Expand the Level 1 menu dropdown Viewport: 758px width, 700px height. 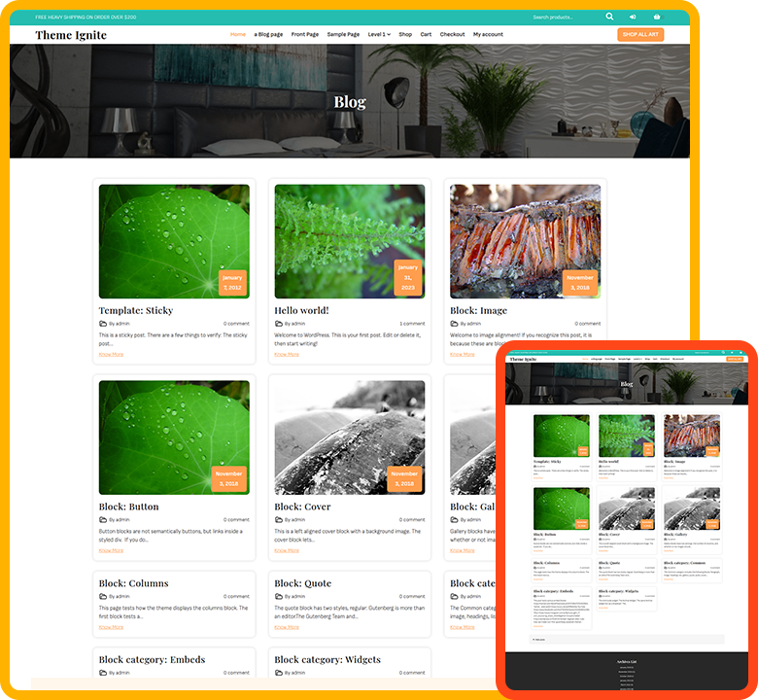tap(378, 34)
